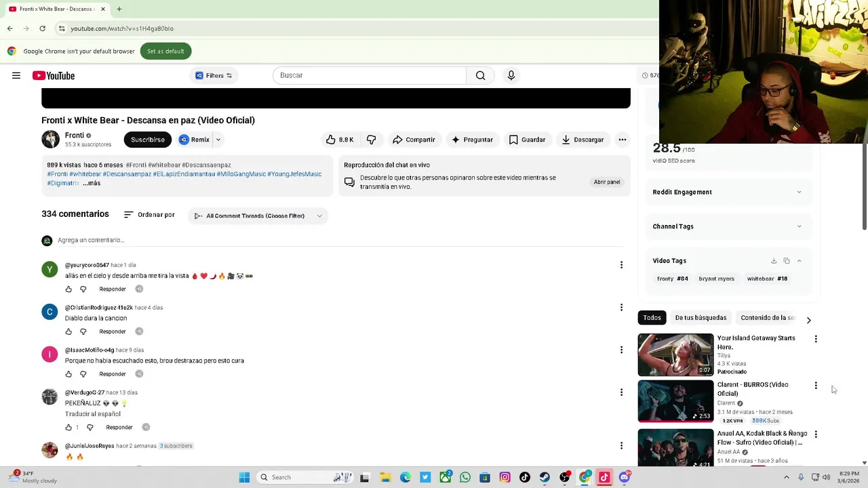Open options menu for @JunielJoseReyes comment
This screenshot has height=488, width=868.
click(x=621, y=446)
